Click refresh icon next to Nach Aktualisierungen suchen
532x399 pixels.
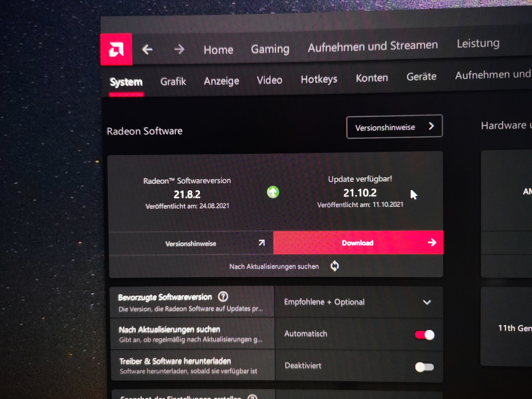[335, 266]
